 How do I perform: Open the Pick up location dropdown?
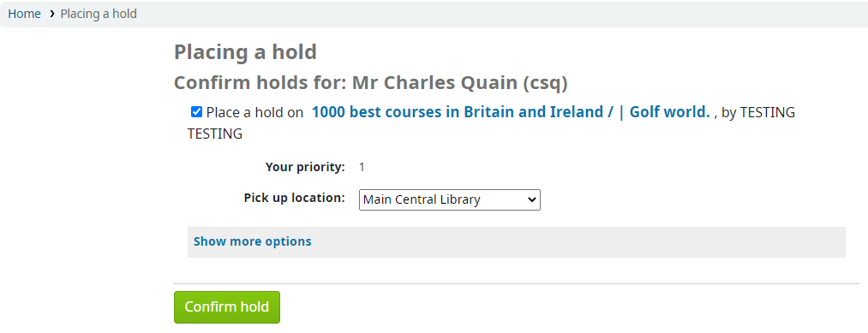450,199
